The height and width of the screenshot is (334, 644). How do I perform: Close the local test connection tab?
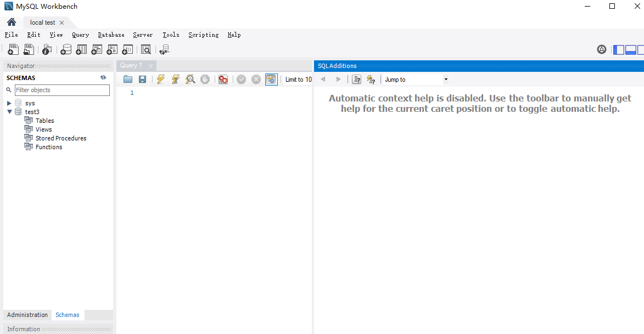coord(61,22)
